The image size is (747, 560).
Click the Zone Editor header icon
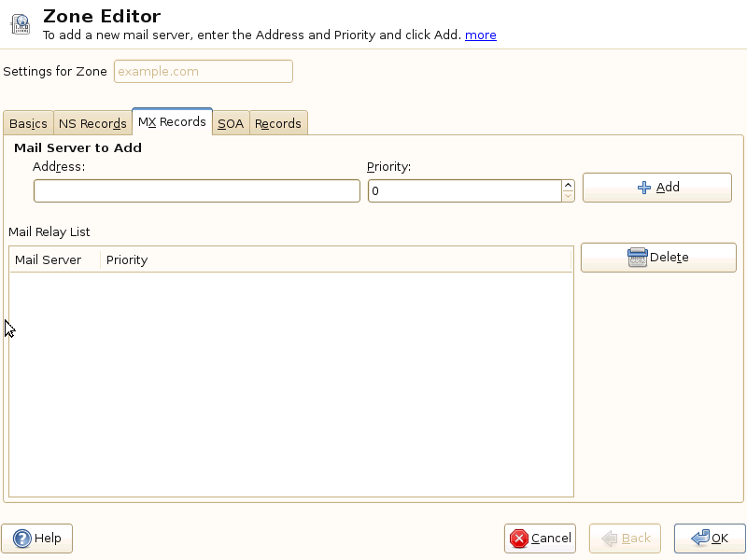tap(20, 23)
